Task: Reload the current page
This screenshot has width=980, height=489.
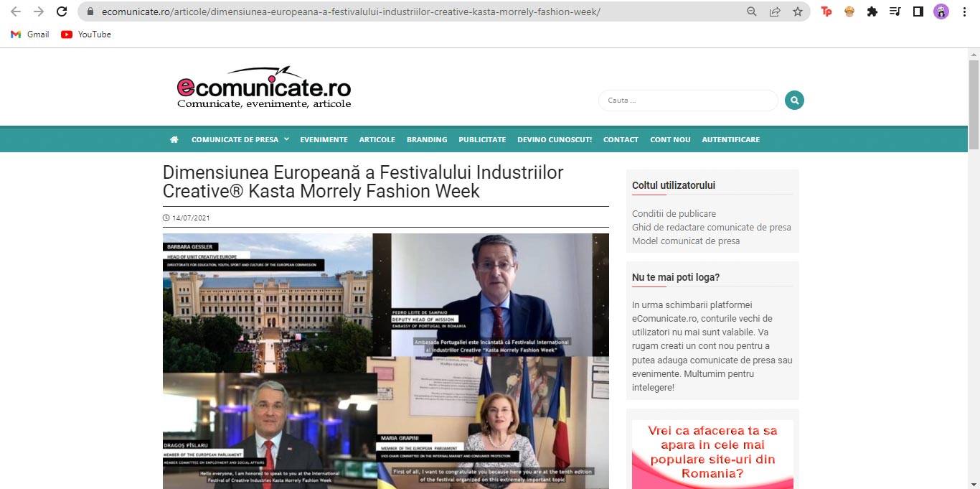Action: click(x=62, y=11)
